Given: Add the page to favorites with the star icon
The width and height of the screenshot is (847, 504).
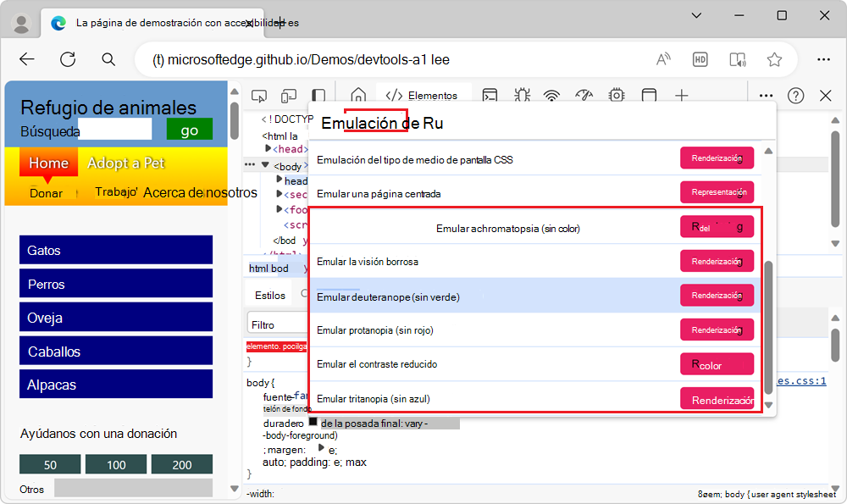Looking at the screenshot, I should 774,59.
